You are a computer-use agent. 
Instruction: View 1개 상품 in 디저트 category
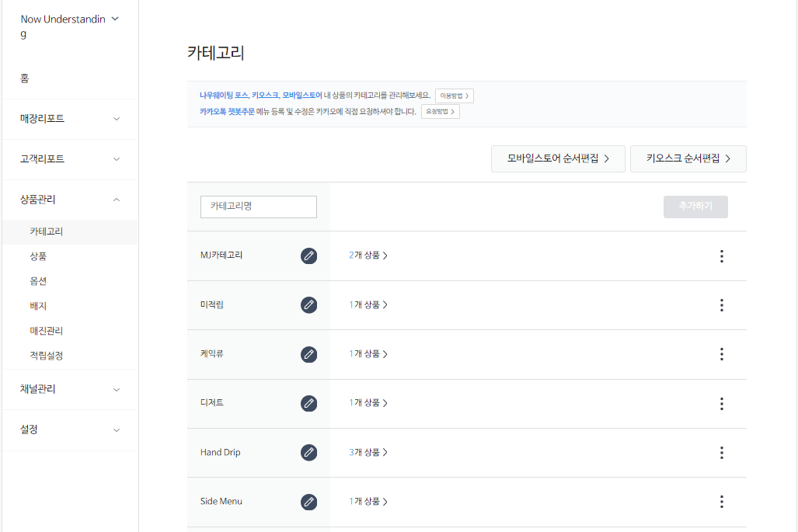pos(368,403)
